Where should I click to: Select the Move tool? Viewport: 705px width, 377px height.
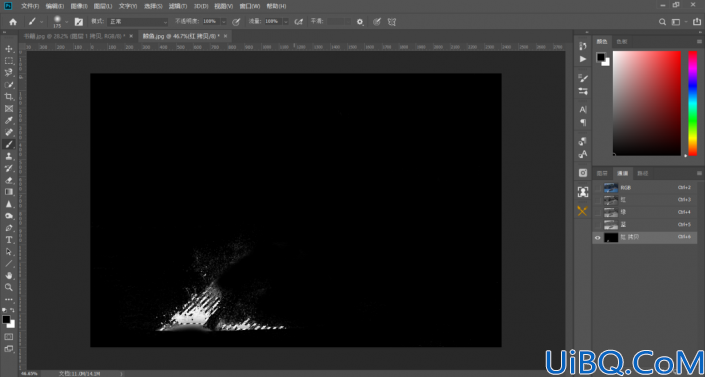pos(9,49)
